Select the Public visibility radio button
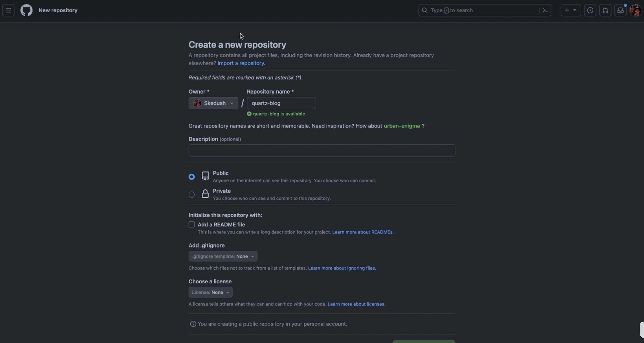Screen dimensions: 644x343 [x=191, y=177]
